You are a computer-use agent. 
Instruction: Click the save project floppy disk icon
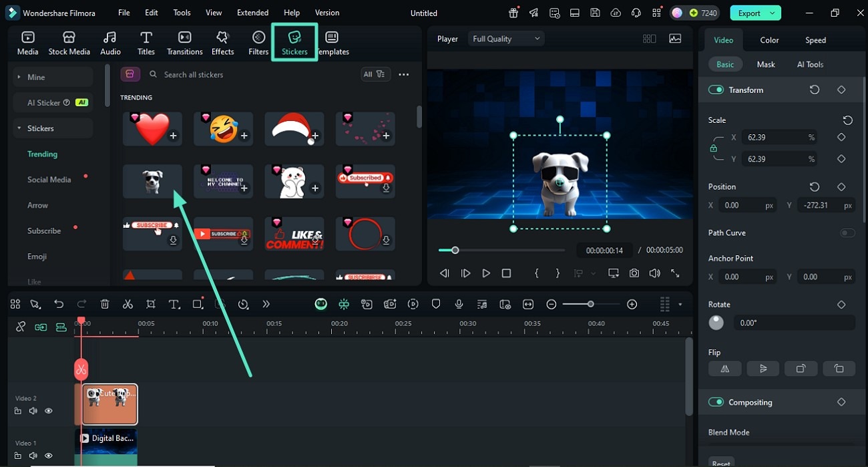595,13
